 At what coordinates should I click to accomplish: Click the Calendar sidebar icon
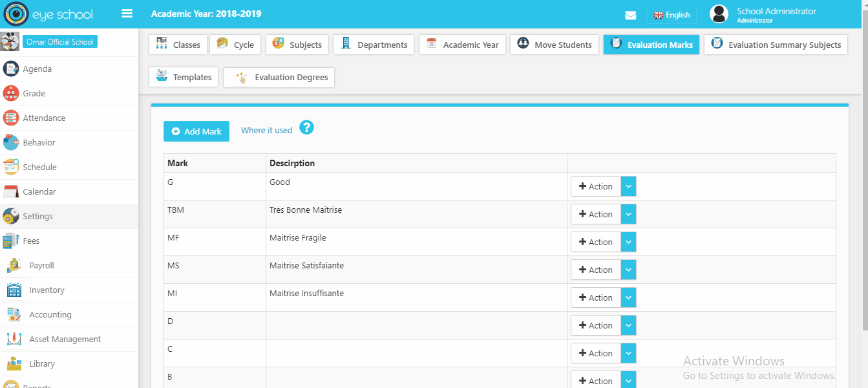pyautogui.click(x=11, y=192)
